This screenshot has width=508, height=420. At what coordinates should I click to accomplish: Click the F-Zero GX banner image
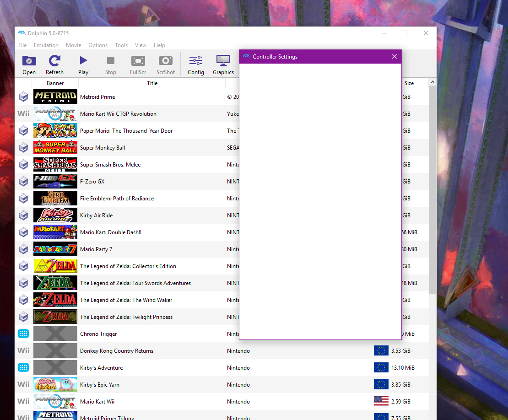click(x=55, y=181)
